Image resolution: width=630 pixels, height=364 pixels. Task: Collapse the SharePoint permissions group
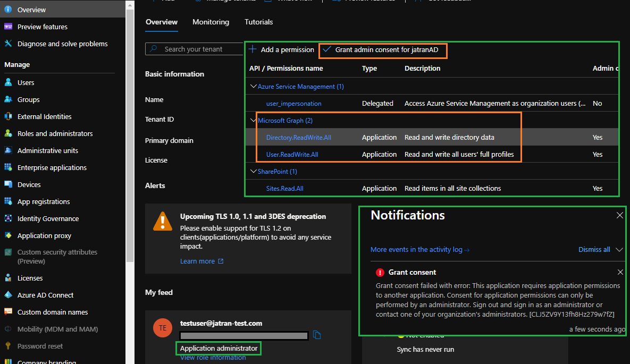[x=253, y=171]
